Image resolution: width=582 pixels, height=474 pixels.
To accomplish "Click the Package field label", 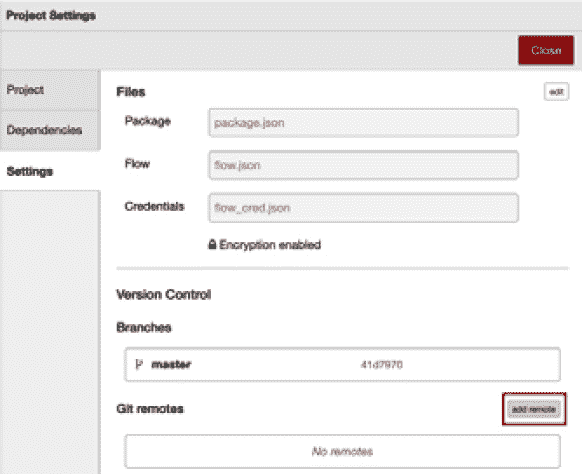I will pyautogui.click(x=148, y=121).
